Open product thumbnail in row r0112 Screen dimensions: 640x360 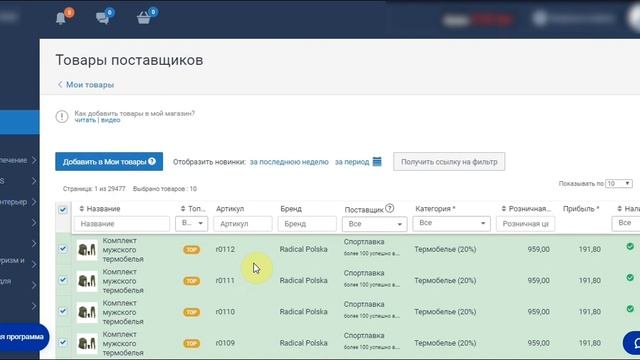click(87, 250)
